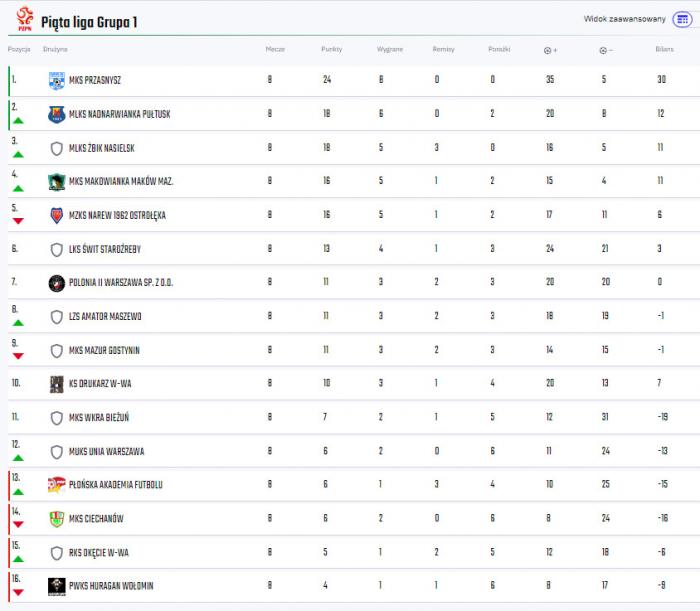Sort table by Punkty column header

coord(332,49)
